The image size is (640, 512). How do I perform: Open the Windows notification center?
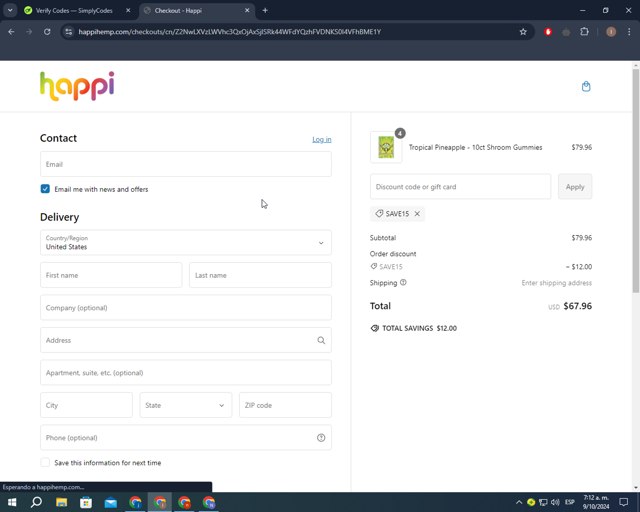pos(624,502)
